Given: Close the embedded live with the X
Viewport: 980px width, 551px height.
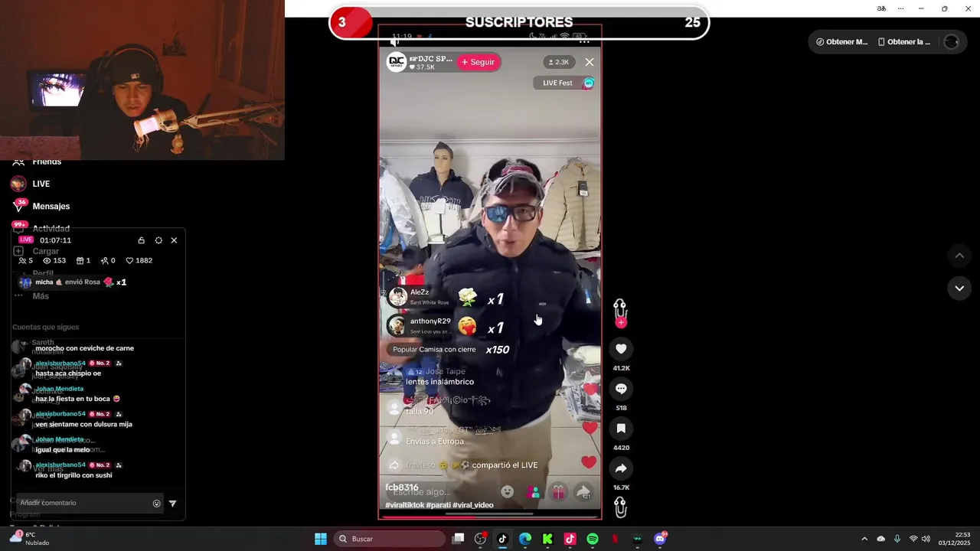Looking at the screenshot, I should pyautogui.click(x=589, y=62).
